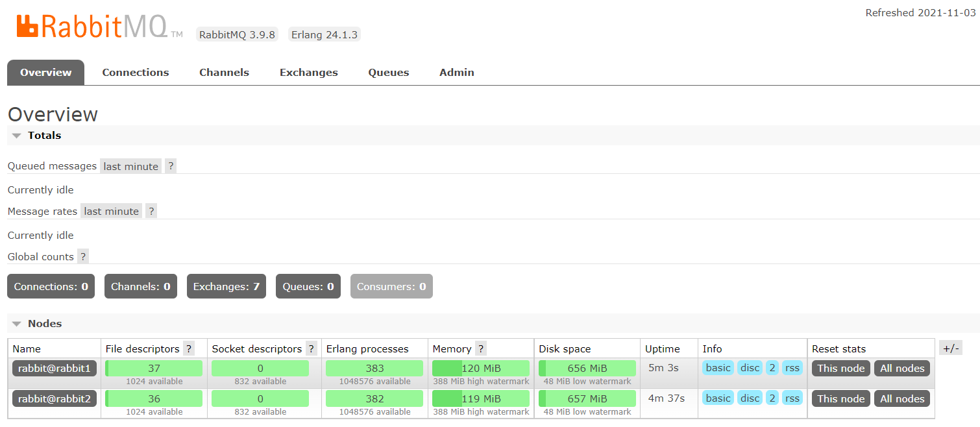Image resolution: width=980 pixels, height=427 pixels.
Task: Click rabbit@rabbit2 disk space bar 657 MiB
Action: point(587,399)
